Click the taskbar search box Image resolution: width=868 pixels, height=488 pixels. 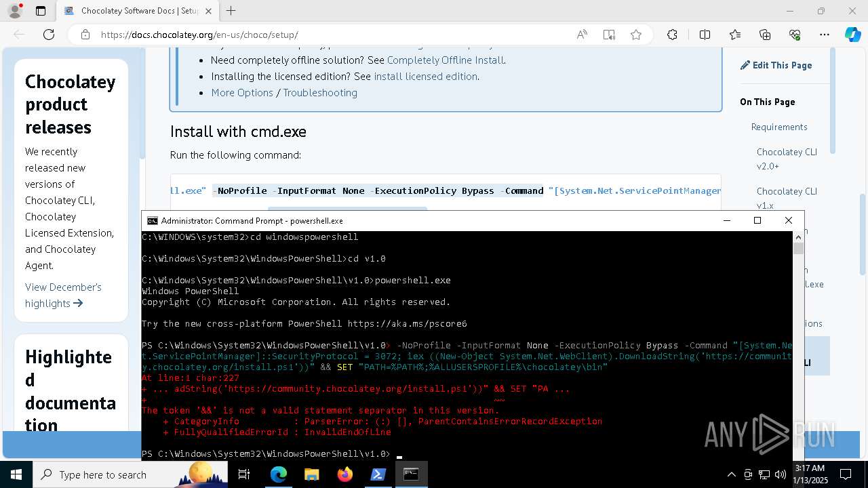130,474
